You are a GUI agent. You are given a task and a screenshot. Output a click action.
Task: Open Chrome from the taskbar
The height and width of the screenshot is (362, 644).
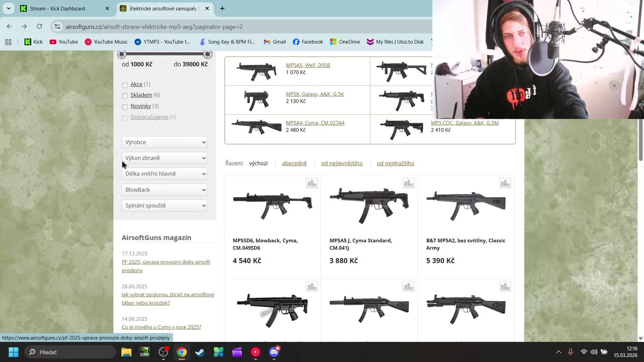click(182, 352)
